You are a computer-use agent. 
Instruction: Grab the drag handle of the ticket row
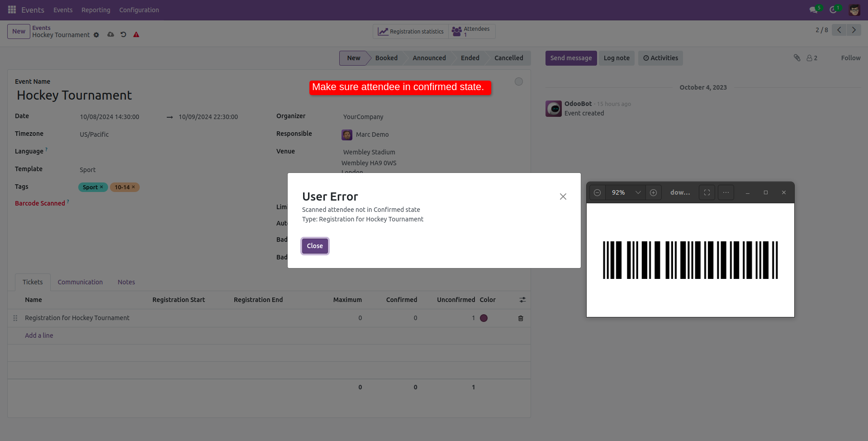pos(15,318)
